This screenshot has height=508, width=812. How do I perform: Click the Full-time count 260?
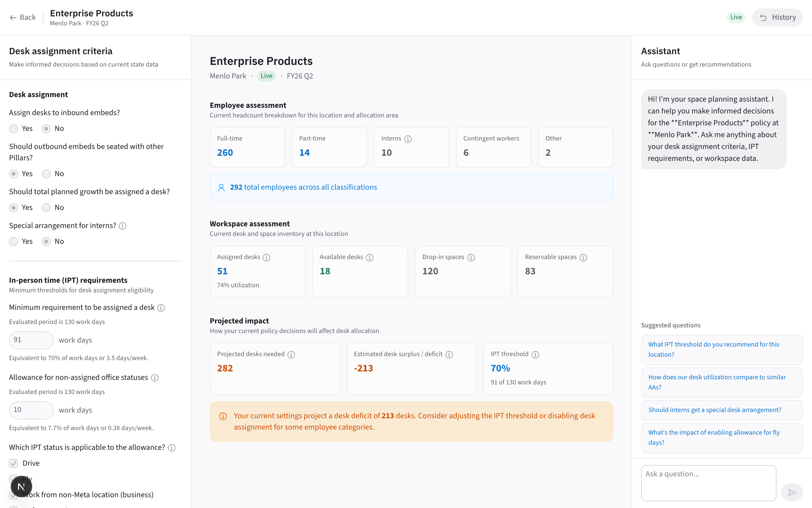pyautogui.click(x=225, y=153)
